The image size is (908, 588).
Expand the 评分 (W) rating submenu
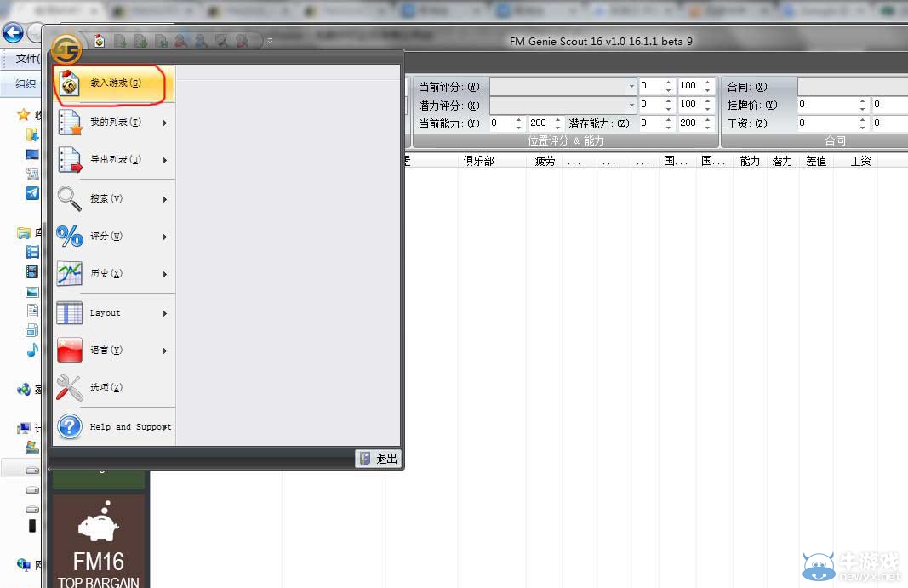114,237
